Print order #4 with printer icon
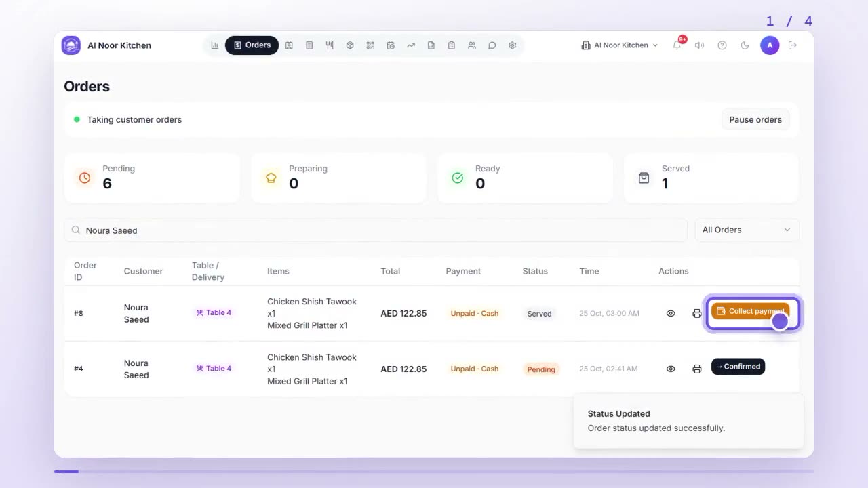The height and width of the screenshot is (488, 868). click(696, 369)
